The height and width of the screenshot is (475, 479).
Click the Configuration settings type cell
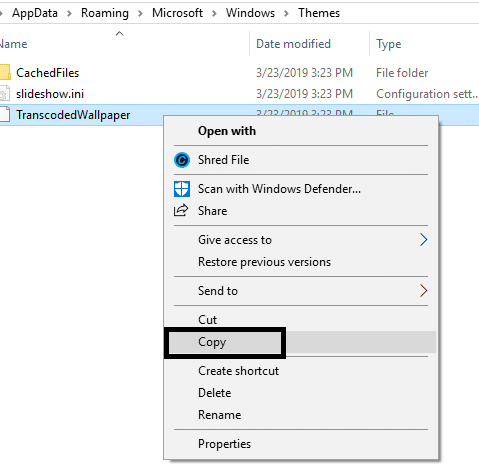427,94
